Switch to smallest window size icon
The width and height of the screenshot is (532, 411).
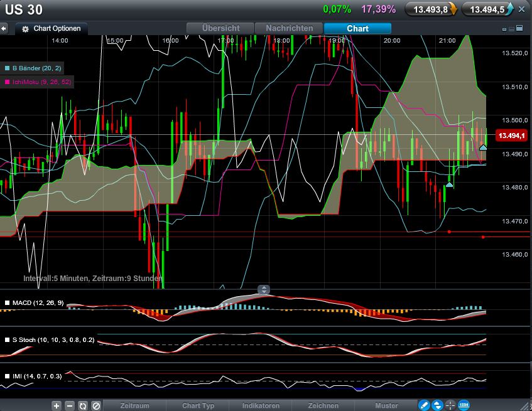(x=504, y=29)
